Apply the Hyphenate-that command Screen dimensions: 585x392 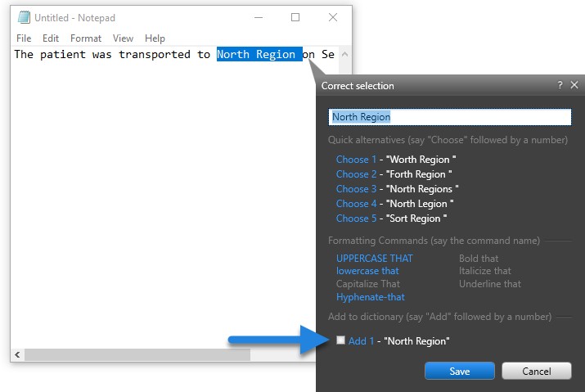coord(370,297)
